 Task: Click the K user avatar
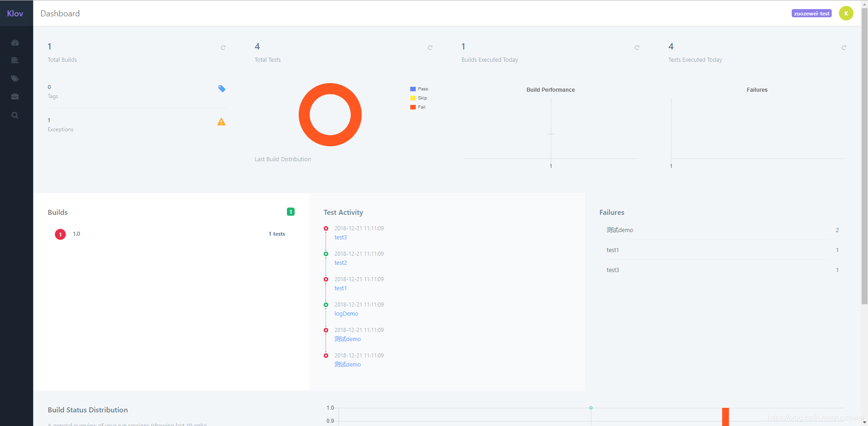point(846,13)
